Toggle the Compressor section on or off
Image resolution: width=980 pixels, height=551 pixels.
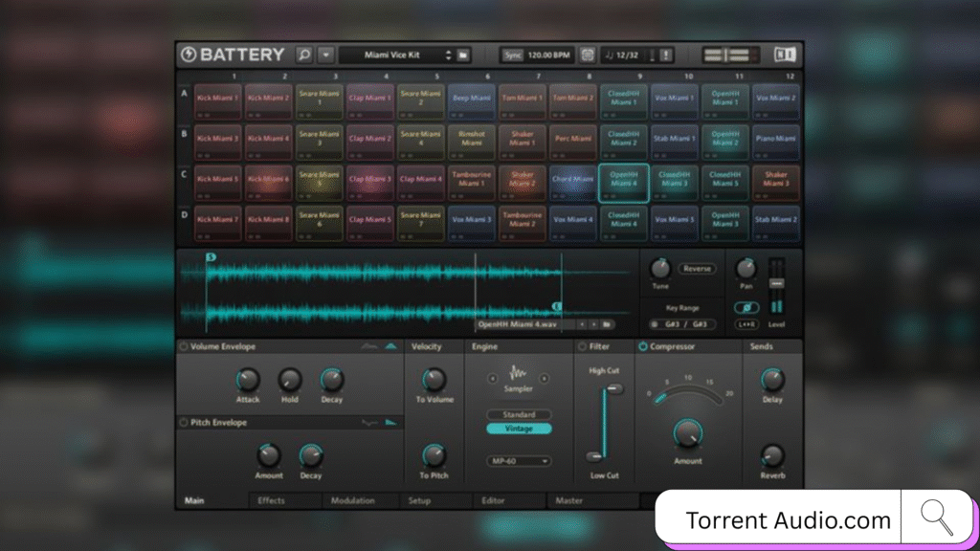[642, 345]
